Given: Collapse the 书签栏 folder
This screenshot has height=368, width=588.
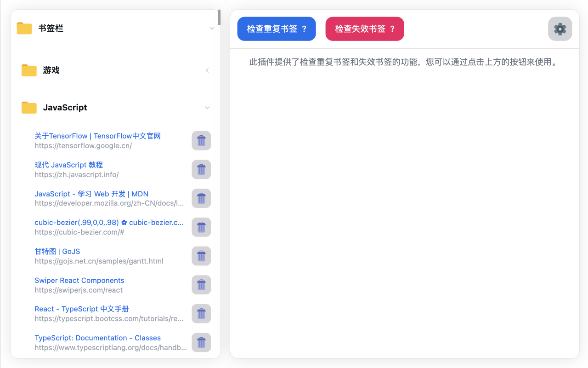Looking at the screenshot, I should pos(212,28).
